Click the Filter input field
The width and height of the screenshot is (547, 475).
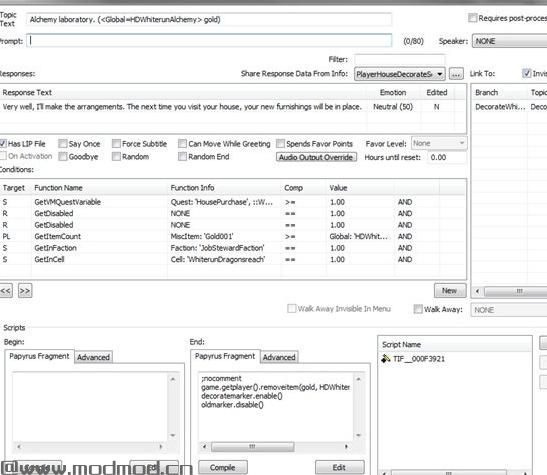tap(399, 59)
